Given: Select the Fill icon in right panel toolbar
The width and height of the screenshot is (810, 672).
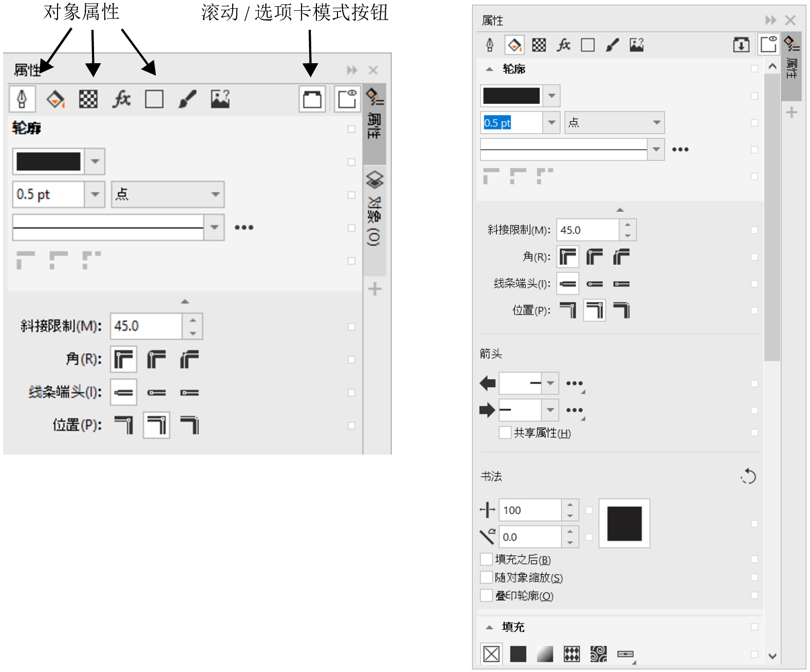Looking at the screenshot, I should pos(514,45).
